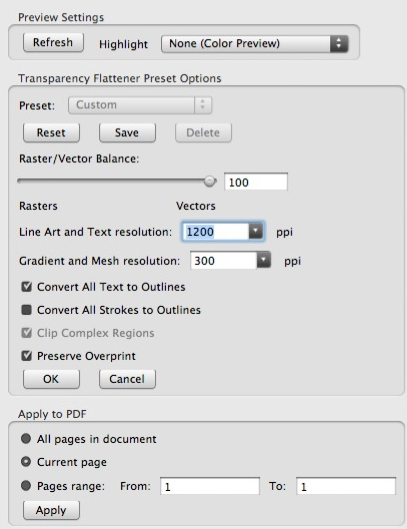The image size is (407, 529).
Task: Click the Apply button
Action: 51,510
